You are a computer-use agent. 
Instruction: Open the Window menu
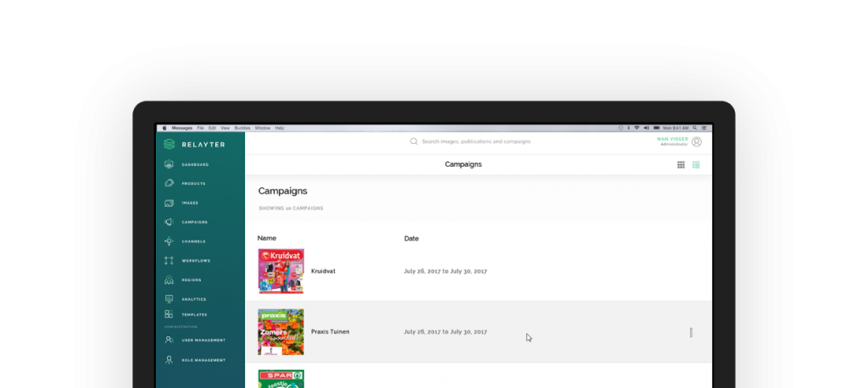263,128
